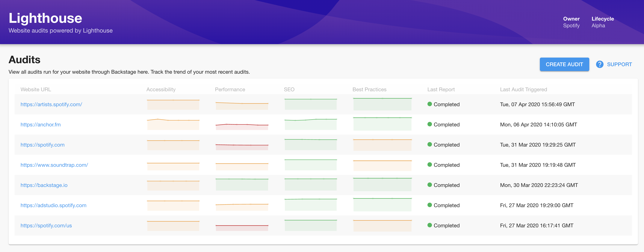The width and height of the screenshot is (644, 252).
Task: Open the www.soundtrap.com audit link
Action: point(54,165)
